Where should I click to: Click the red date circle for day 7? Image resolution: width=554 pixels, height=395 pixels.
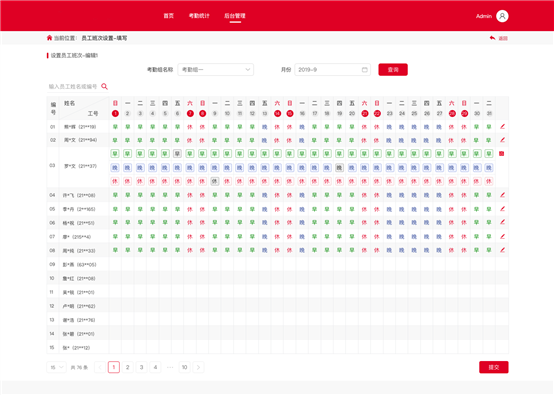[x=190, y=113]
